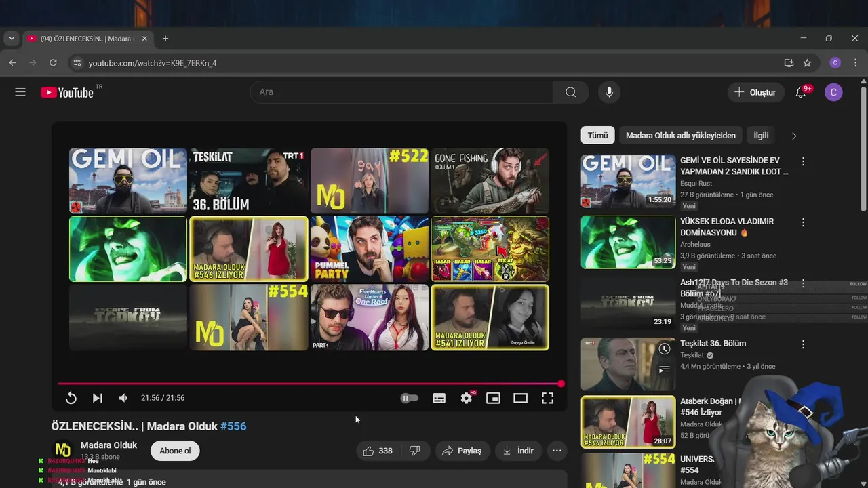Open end-screen Teşkilat 36. Bölüm suggestion
The height and width of the screenshot is (488, 868).
click(249, 181)
